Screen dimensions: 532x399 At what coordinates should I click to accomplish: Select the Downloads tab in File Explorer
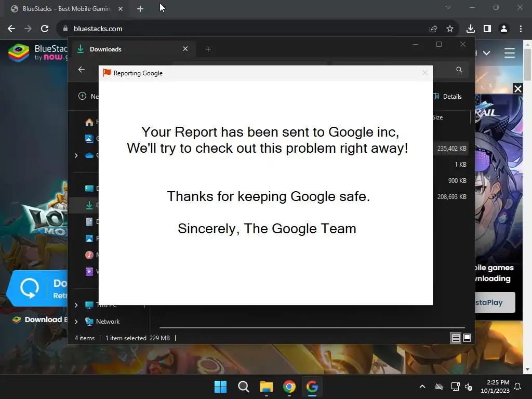click(x=132, y=49)
